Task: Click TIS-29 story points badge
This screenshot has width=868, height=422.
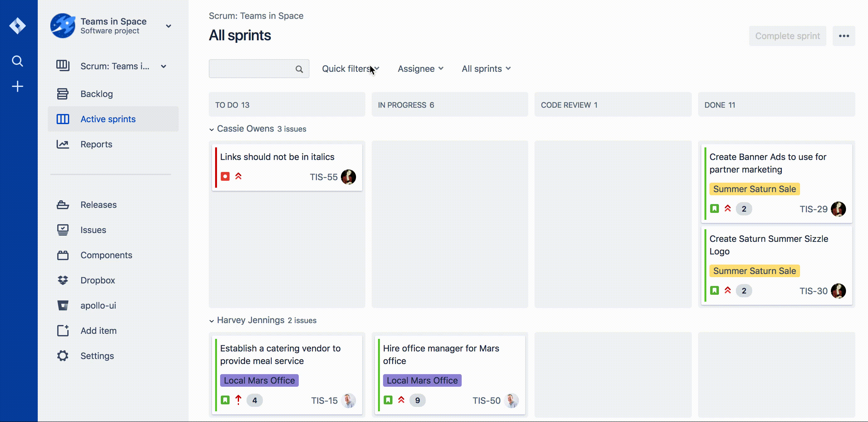Action: [x=744, y=208]
